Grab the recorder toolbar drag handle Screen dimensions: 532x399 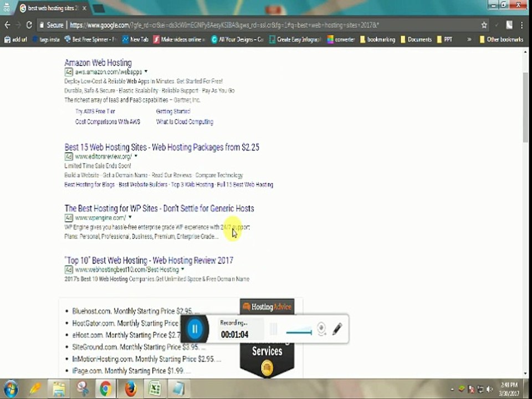273,329
